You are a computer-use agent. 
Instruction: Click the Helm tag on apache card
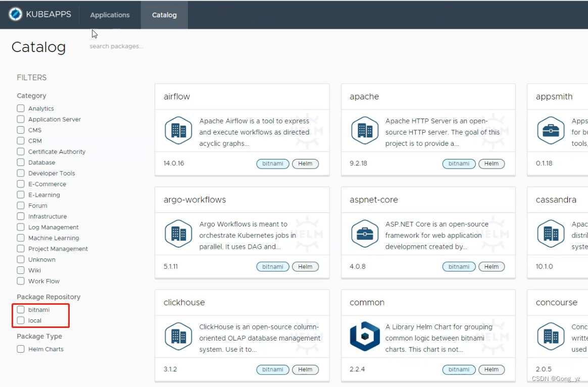point(491,163)
